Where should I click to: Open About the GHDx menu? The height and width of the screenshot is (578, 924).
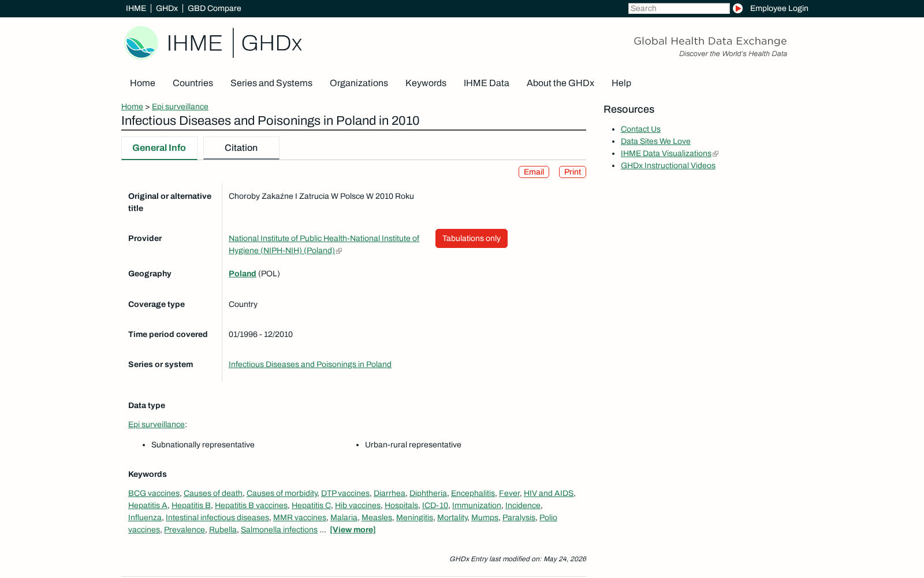pyautogui.click(x=560, y=83)
